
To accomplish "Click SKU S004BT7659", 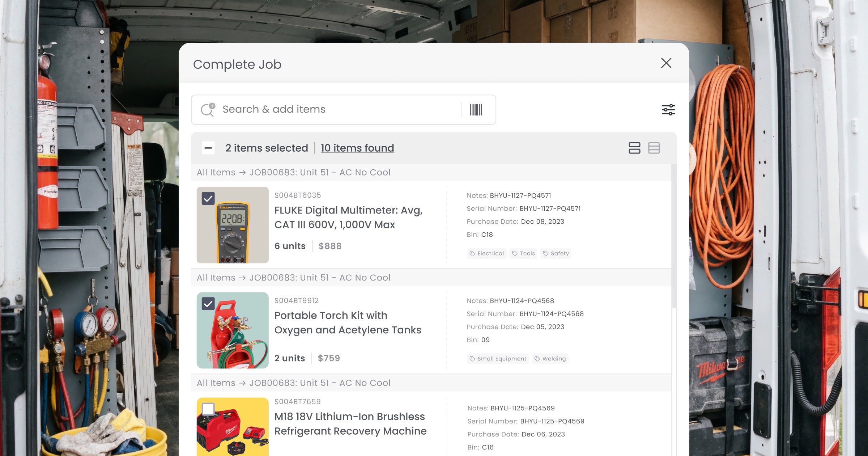I will pos(298,402).
